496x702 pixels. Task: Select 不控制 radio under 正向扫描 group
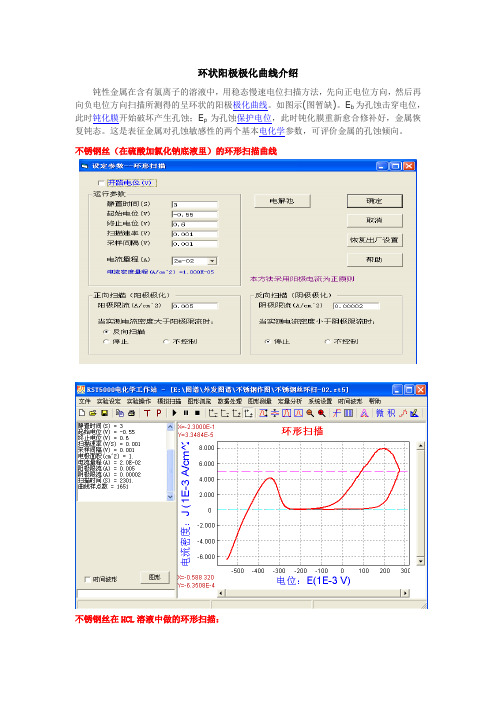(x=166, y=342)
